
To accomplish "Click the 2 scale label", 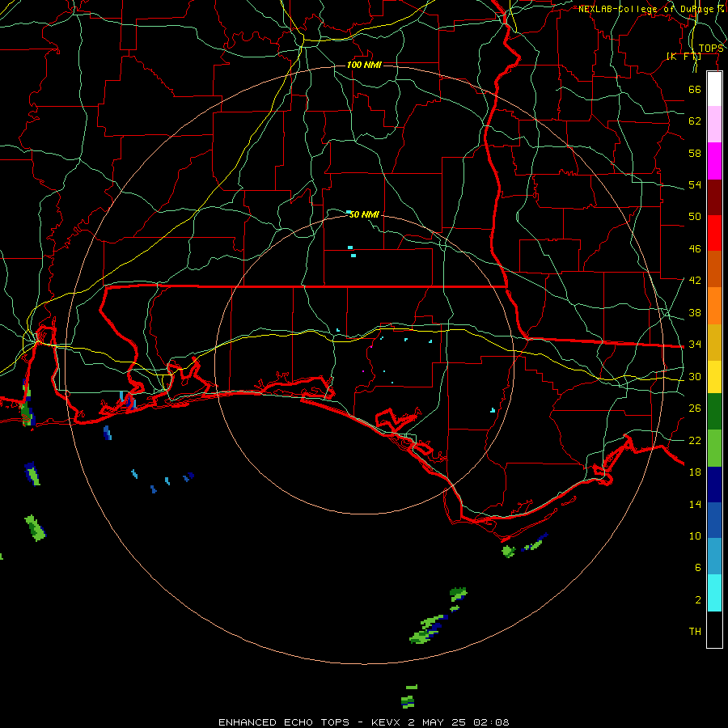I will [x=698, y=599].
